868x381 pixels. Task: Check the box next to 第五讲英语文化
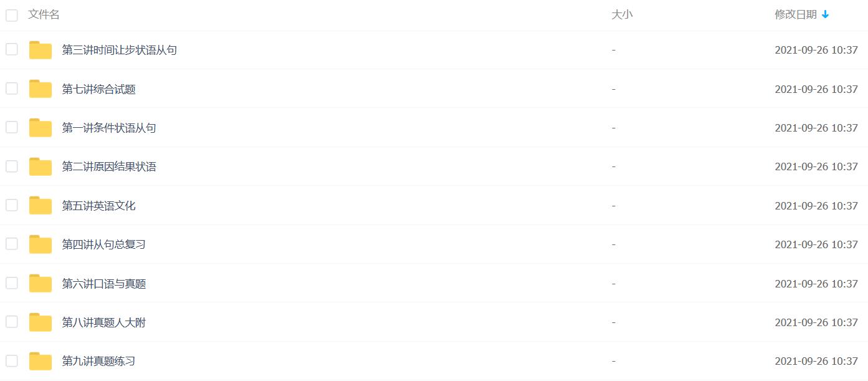tap(12, 205)
